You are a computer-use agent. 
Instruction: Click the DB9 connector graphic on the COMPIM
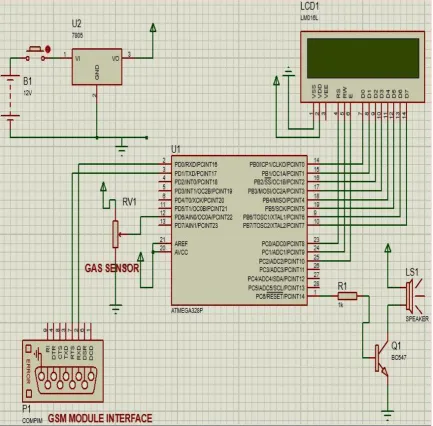(66, 379)
